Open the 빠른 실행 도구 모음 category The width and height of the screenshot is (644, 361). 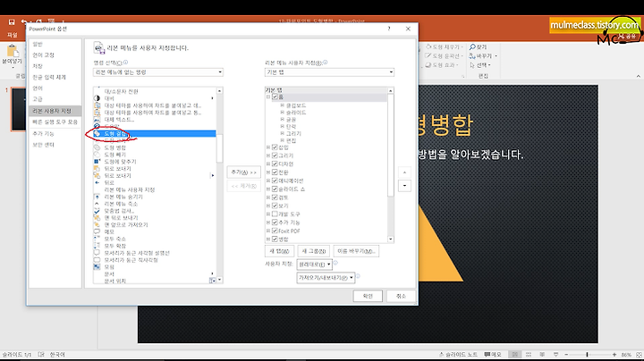tap(55, 122)
